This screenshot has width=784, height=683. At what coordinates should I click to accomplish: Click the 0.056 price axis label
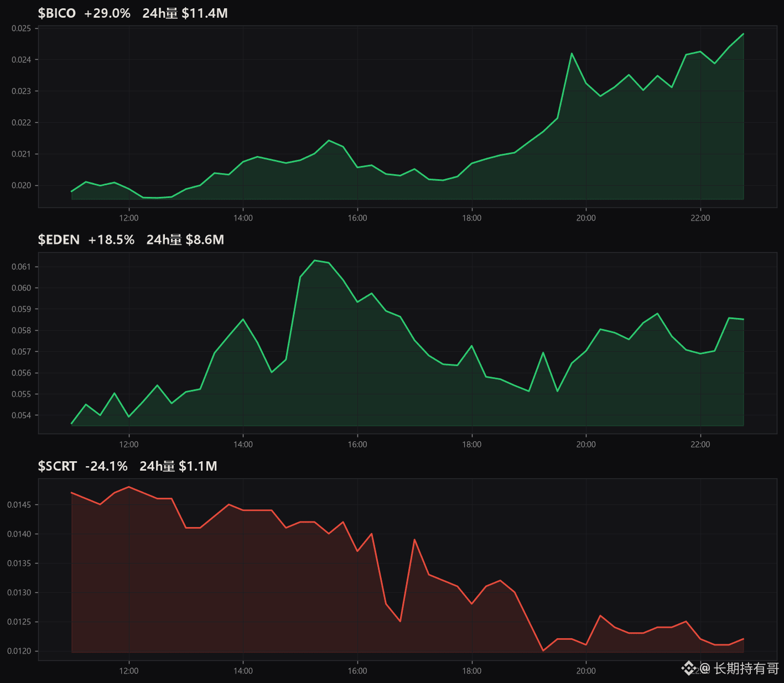22,373
